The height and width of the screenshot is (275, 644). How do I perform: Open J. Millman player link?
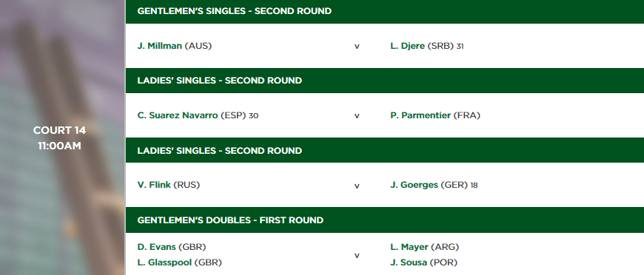159,46
